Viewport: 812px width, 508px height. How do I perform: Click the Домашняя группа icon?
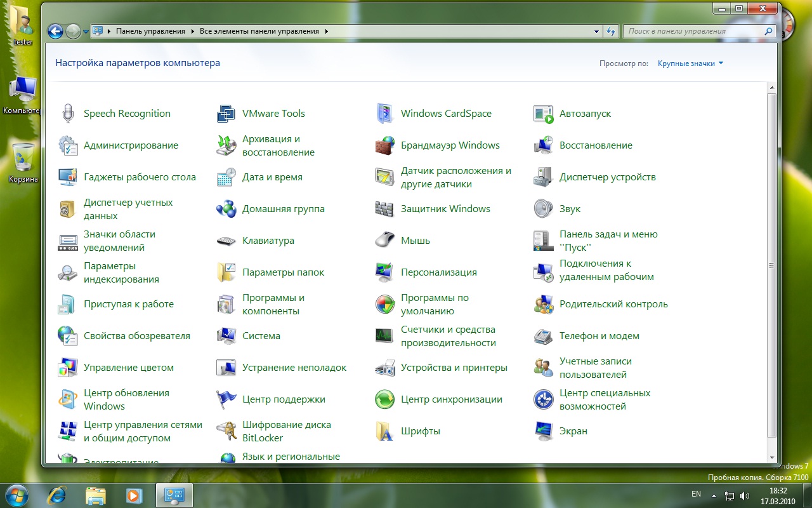(226, 209)
